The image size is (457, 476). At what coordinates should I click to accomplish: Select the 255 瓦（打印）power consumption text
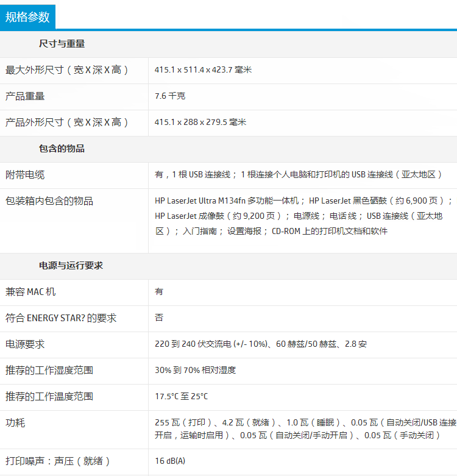pyautogui.click(x=305, y=429)
